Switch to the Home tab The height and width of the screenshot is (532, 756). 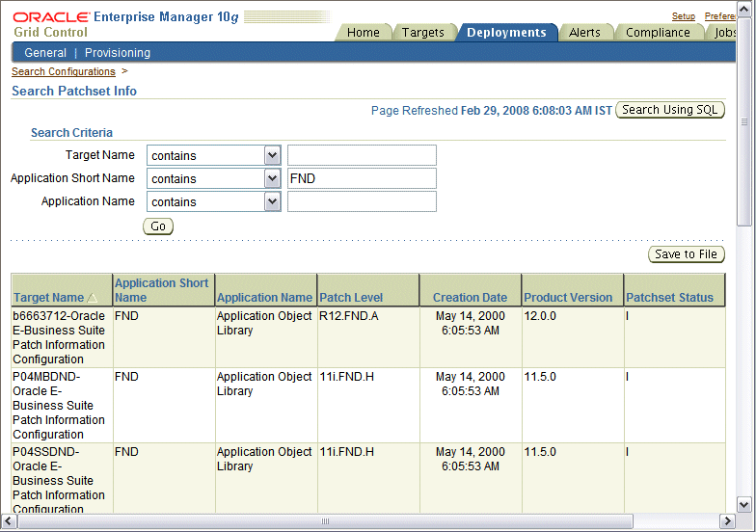pyautogui.click(x=363, y=33)
